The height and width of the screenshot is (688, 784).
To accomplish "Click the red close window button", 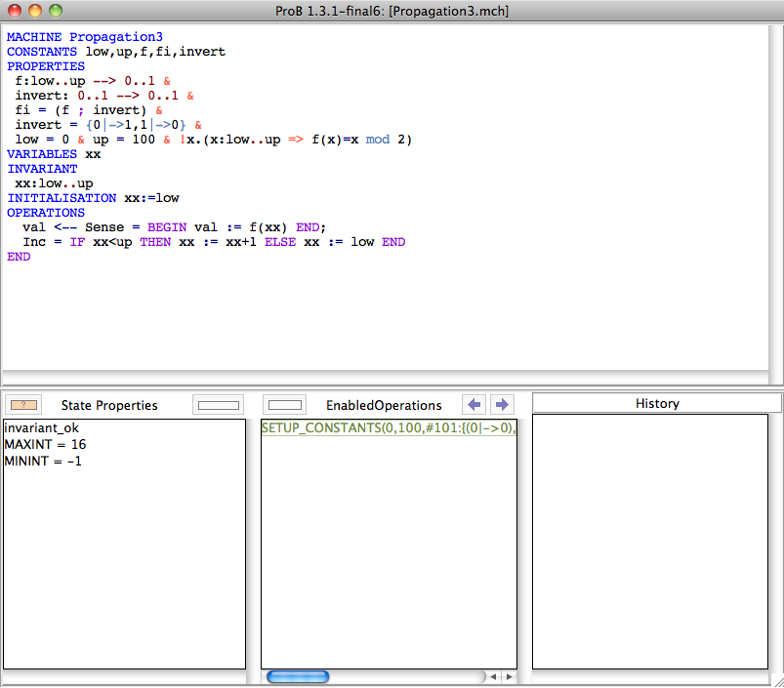I will click(15, 11).
